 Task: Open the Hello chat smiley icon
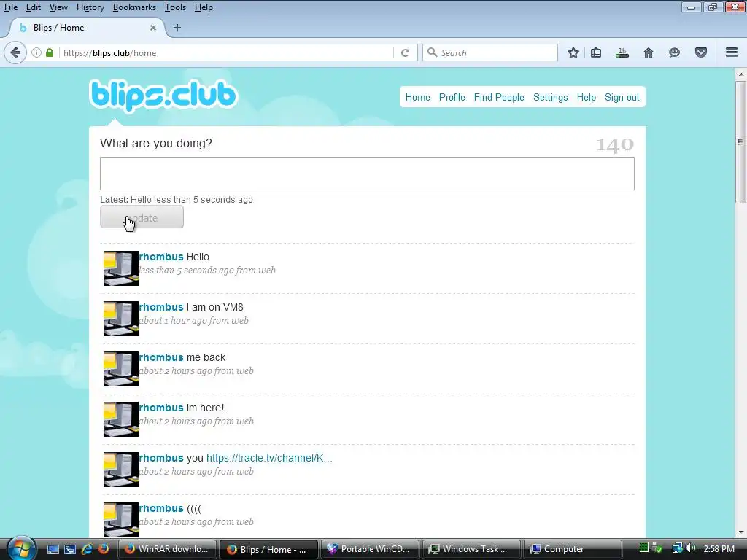[674, 52]
